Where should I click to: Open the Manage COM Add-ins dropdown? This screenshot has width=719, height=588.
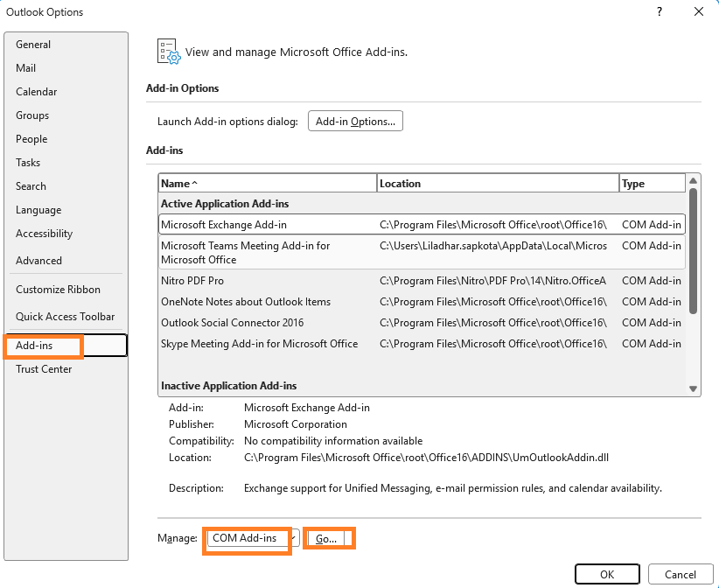(253, 538)
